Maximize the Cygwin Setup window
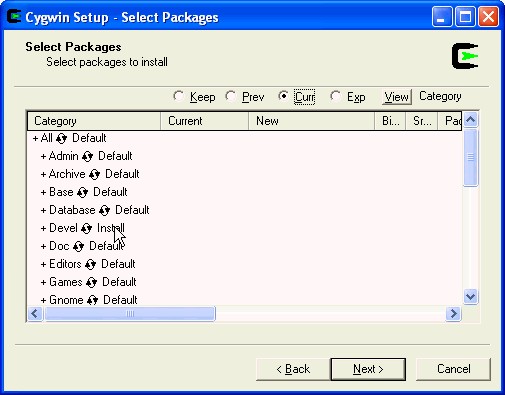Screen dimensions: 505x395 click(465, 17)
